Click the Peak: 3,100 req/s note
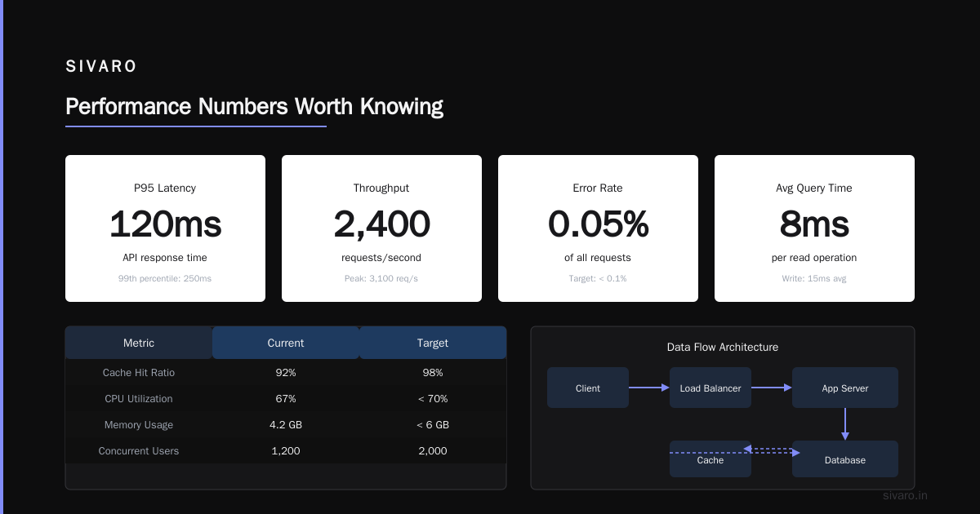 (381, 278)
